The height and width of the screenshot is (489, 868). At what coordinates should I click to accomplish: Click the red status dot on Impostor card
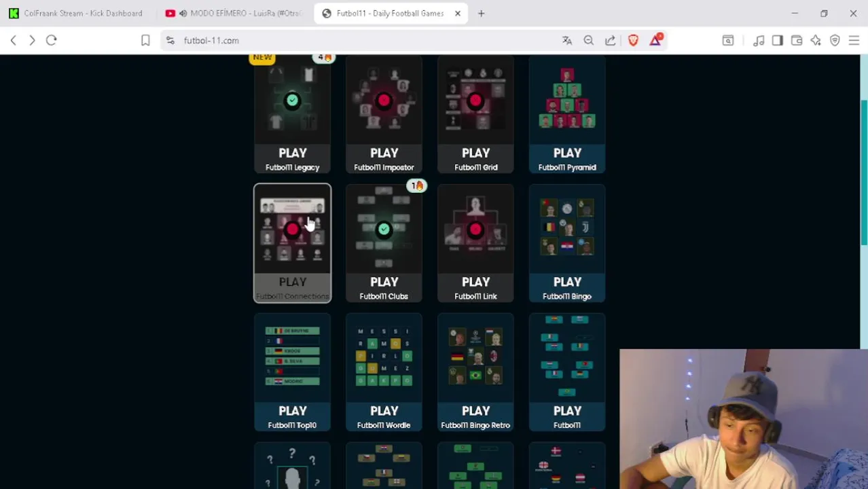(x=384, y=101)
